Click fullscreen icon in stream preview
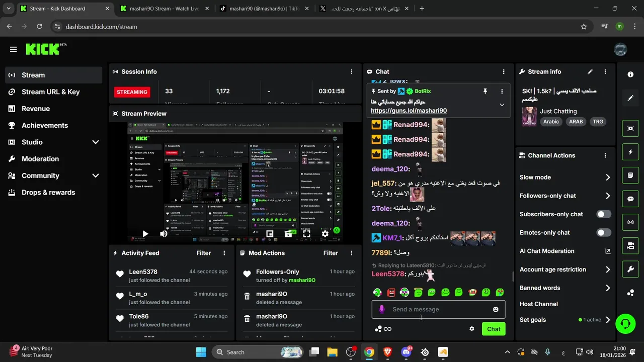This screenshot has height=362, width=644. point(306,234)
